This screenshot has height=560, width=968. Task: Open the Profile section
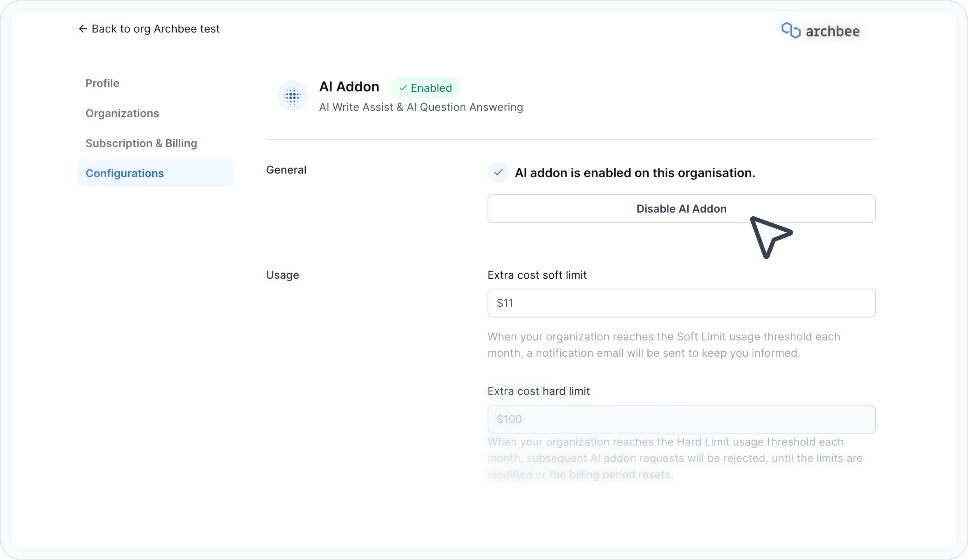click(102, 83)
